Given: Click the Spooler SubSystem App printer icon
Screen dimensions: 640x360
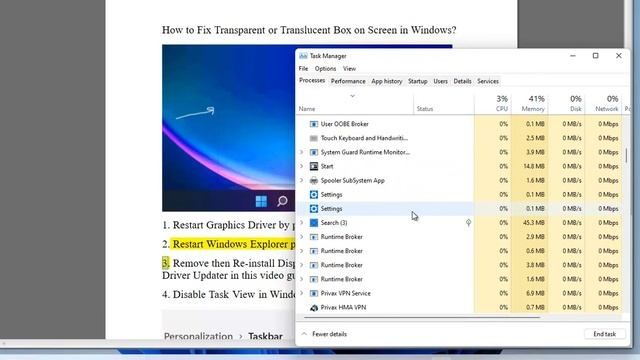Looking at the screenshot, I should point(313,180).
